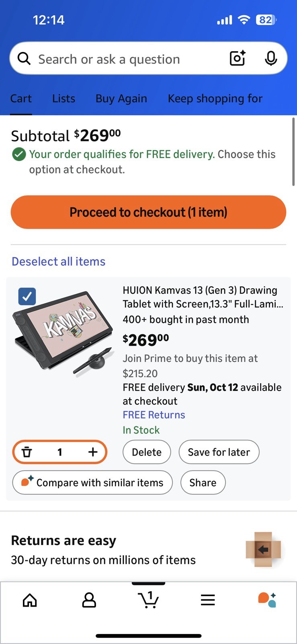This screenshot has width=297, height=644.
Task: Tap the trash icon in quantity stepper
Action: pos(27,452)
